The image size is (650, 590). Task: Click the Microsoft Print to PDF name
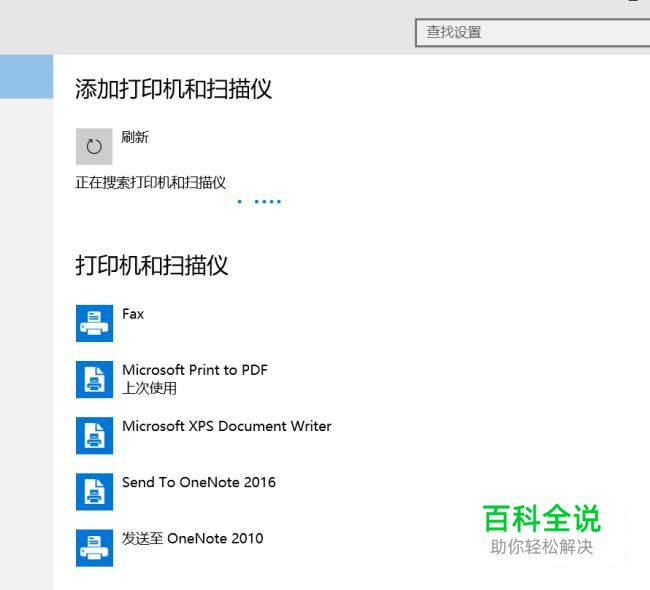195,370
